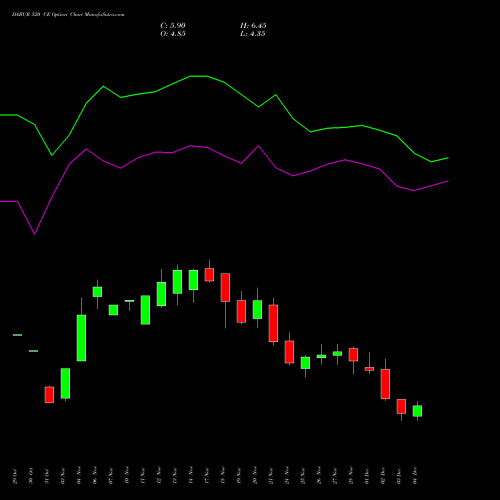The image size is (500, 500).
Task: Select the '27 Nov' axis date label
Action: (335, 476)
